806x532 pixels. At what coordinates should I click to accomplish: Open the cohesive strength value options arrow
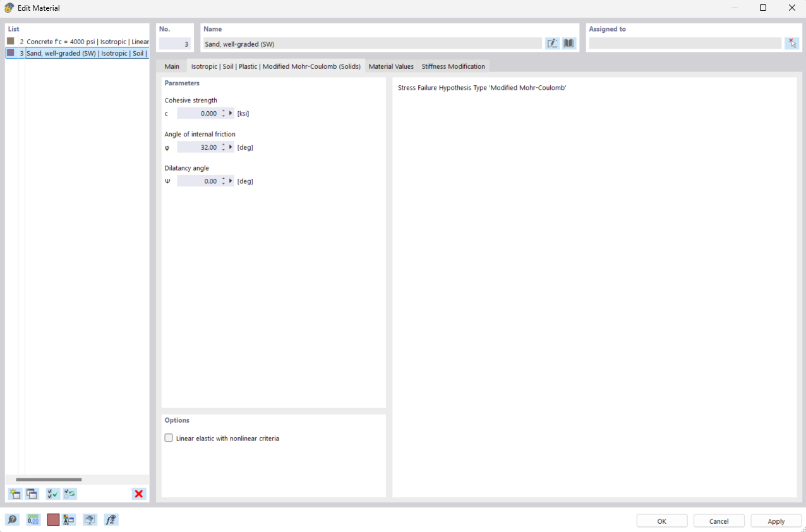coord(230,113)
